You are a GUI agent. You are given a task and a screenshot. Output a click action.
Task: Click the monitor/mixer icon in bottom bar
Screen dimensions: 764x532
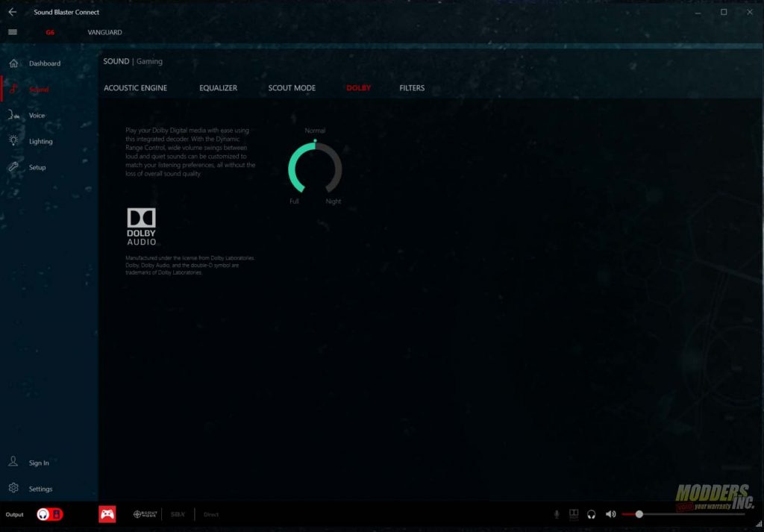click(574, 514)
